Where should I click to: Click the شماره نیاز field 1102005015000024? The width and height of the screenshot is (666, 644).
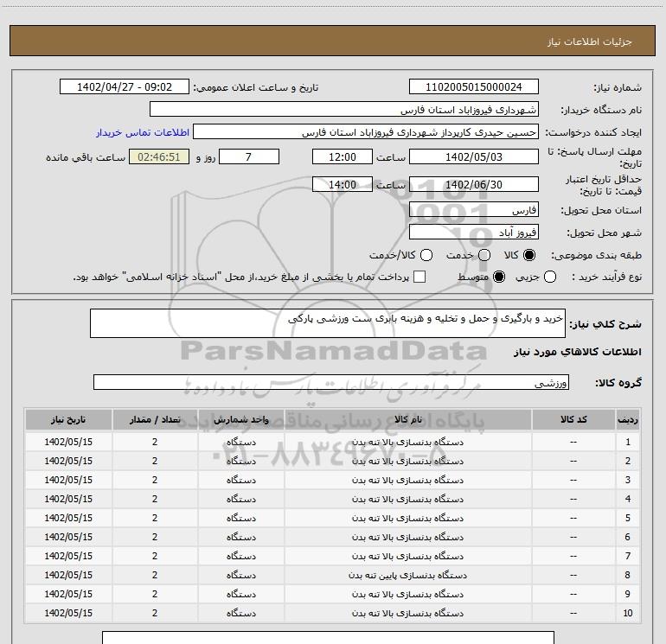[x=474, y=87]
